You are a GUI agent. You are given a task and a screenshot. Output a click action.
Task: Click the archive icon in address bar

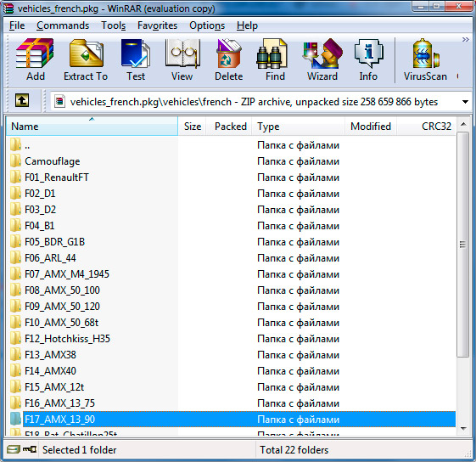[59, 102]
